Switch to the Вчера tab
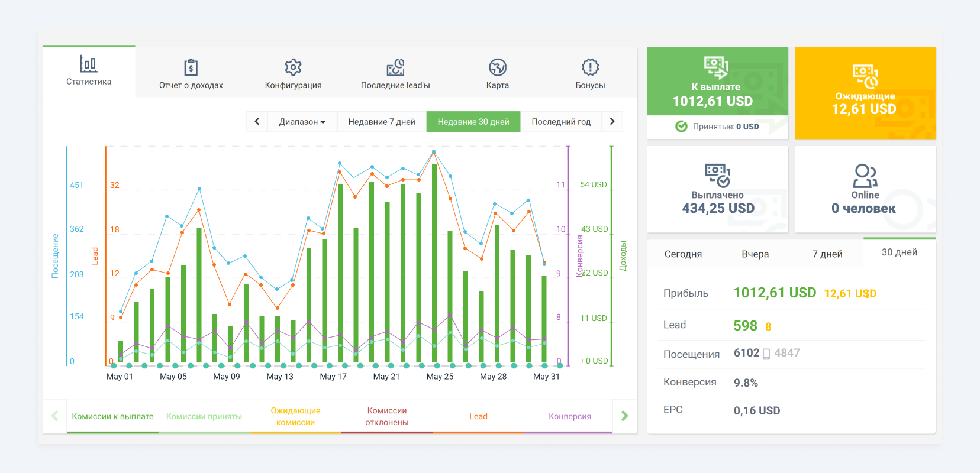Image resolution: width=980 pixels, height=473 pixels. [x=755, y=254]
